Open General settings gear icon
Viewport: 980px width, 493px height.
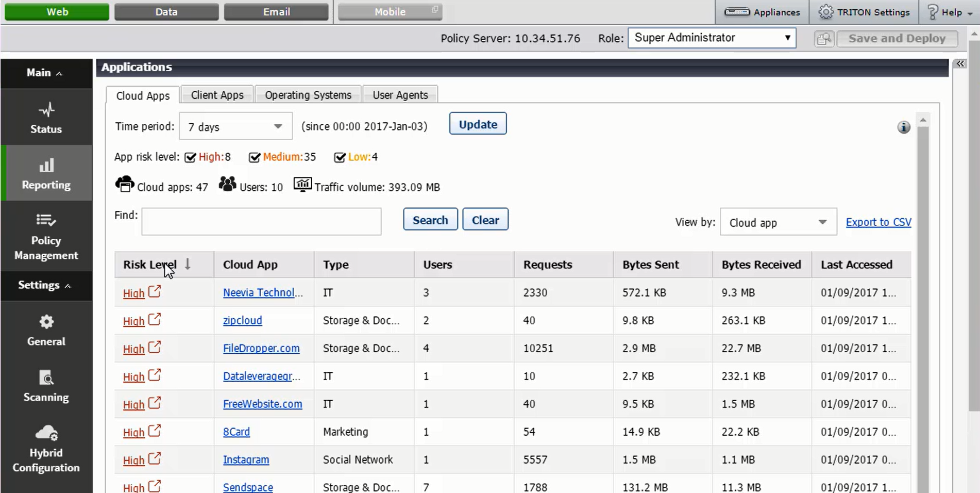tap(46, 322)
